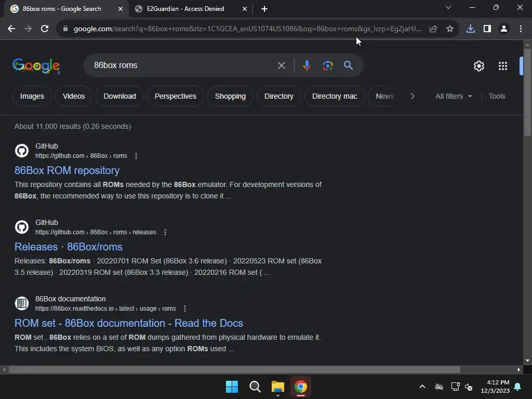
Task: Open File Explorer from taskbar
Action: pyautogui.click(x=277, y=387)
